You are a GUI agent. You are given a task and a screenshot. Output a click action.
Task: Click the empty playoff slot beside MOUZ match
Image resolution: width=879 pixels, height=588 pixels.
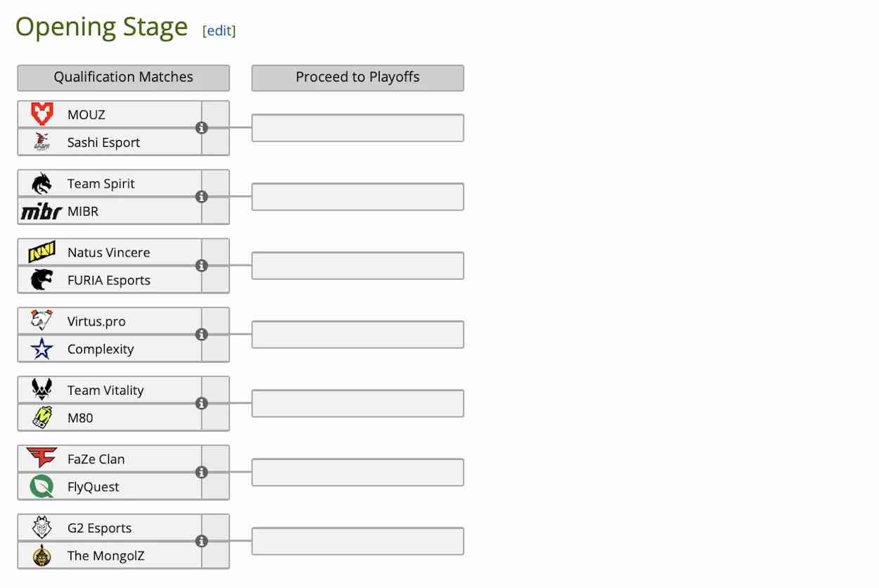point(357,128)
